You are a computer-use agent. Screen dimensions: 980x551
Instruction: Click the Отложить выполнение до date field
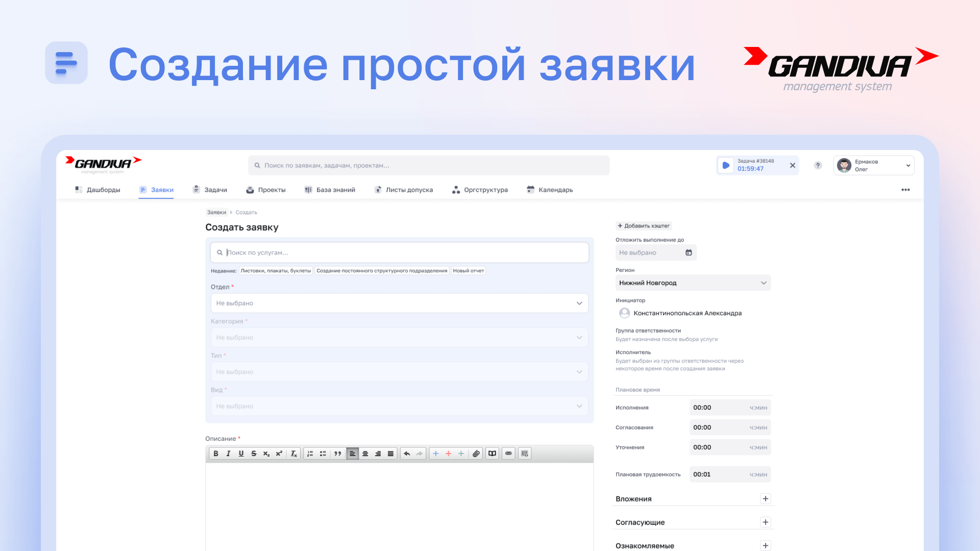pos(656,253)
